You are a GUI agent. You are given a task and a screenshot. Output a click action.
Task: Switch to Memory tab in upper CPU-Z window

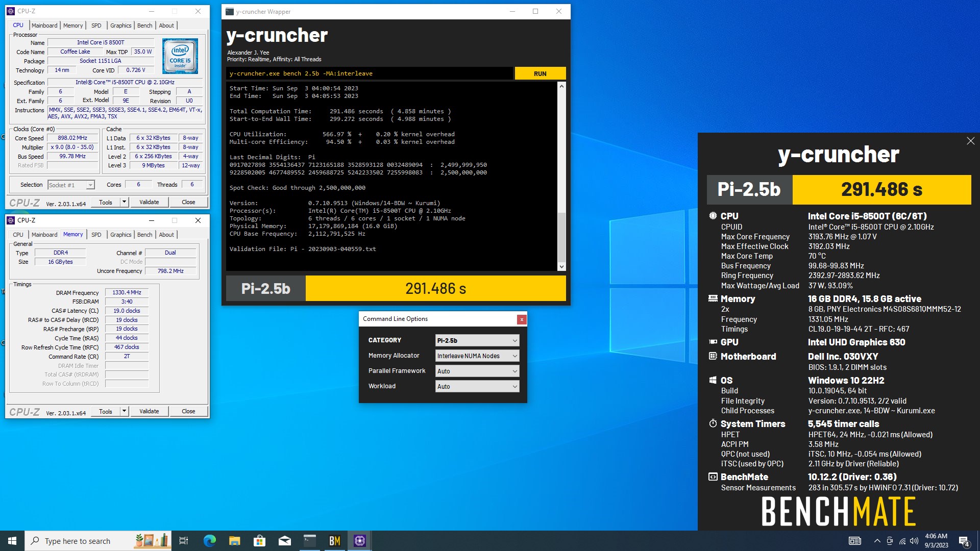(x=73, y=26)
